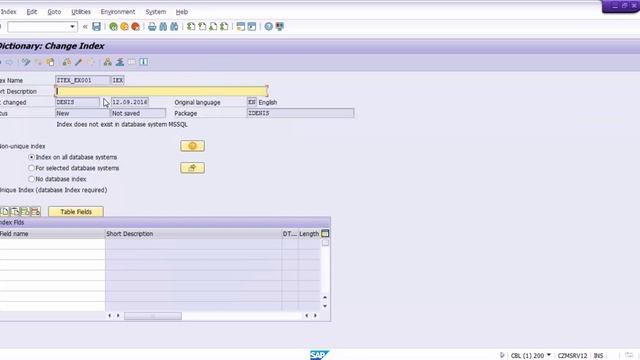Click the multicolor icon left of pencil
The height and width of the screenshot is (360, 640).
click(x=67, y=62)
